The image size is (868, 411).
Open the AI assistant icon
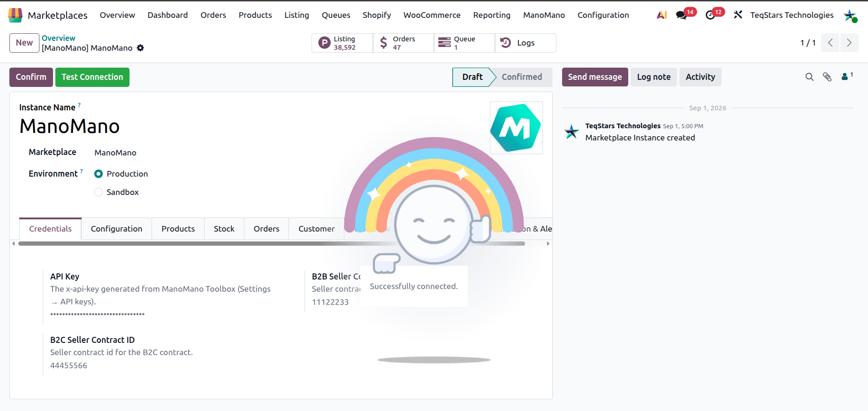click(662, 15)
